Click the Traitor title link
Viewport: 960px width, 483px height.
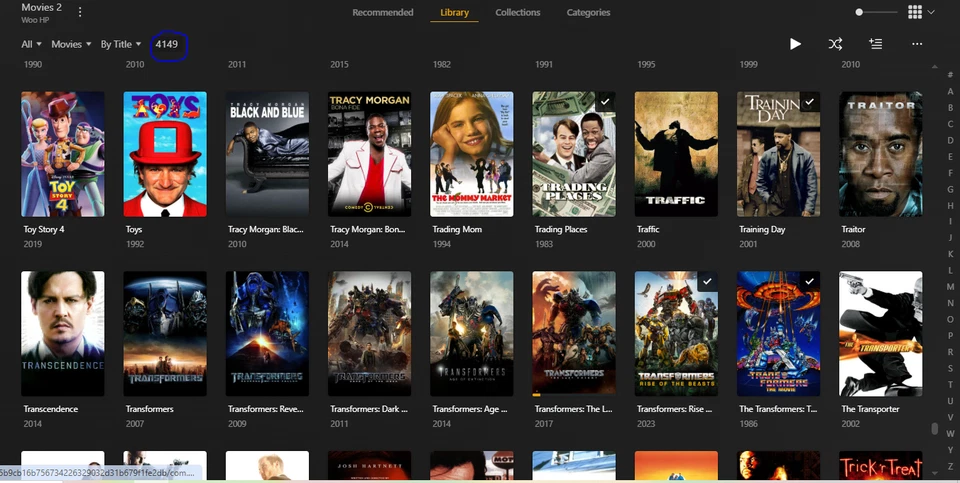point(853,230)
